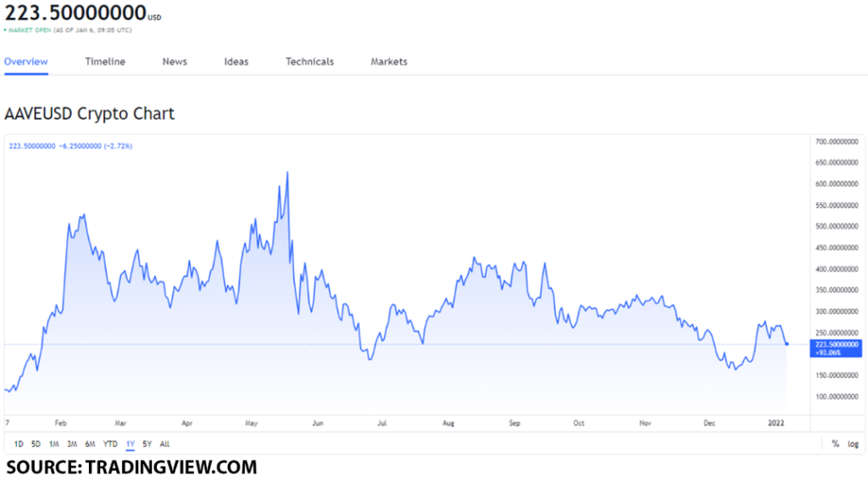This screenshot has width=868, height=481.
Task: Click the last price dot on chart line
Action: point(787,344)
